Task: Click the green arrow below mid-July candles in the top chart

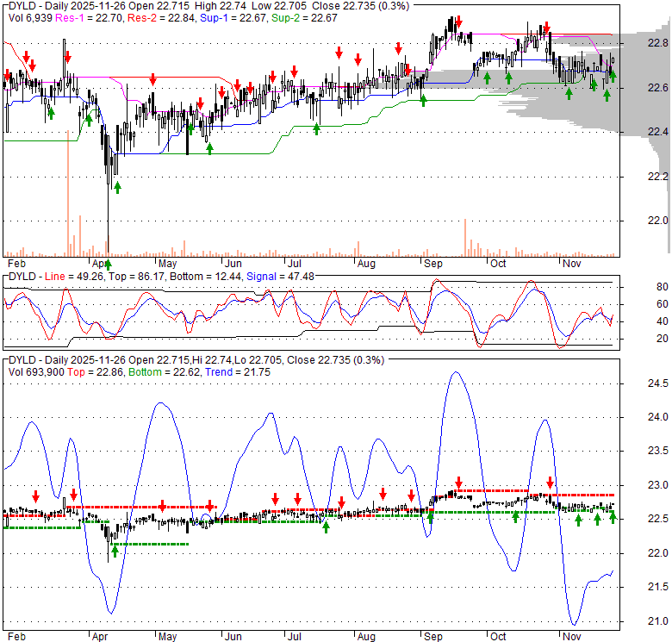Action: (x=316, y=129)
